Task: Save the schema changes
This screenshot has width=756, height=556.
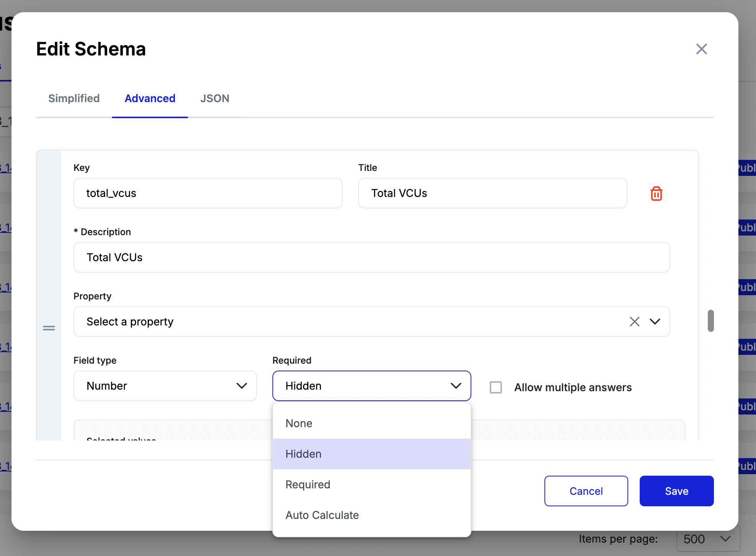Action: (676, 491)
